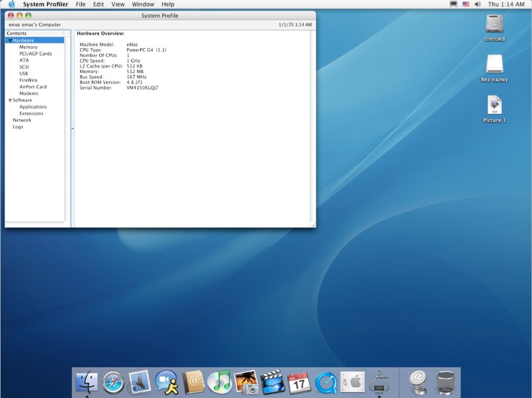
Task: Open the @ spring website shortcut
Action: click(418, 382)
